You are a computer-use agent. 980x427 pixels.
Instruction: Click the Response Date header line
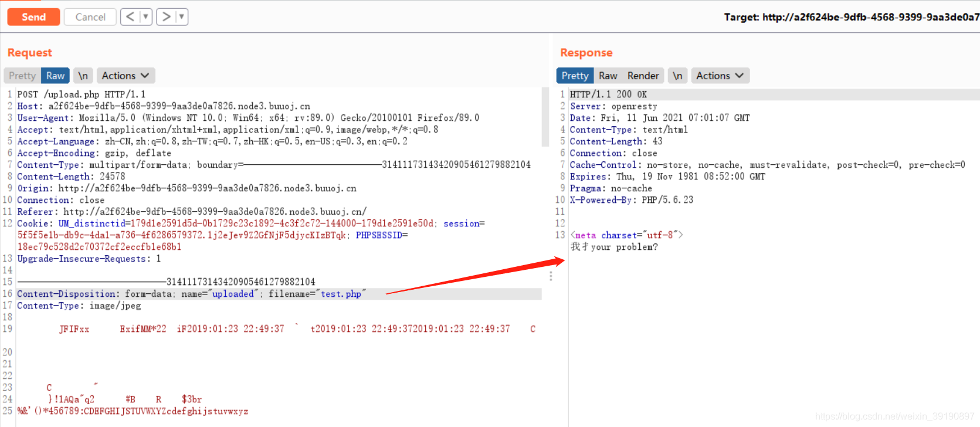pyautogui.click(x=660, y=118)
